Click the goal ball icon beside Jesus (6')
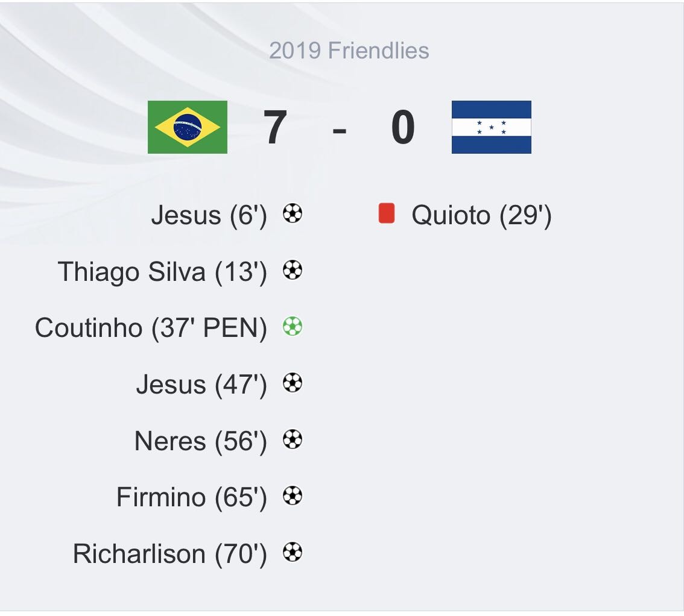The width and height of the screenshot is (684, 616). pyautogui.click(x=293, y=213)
